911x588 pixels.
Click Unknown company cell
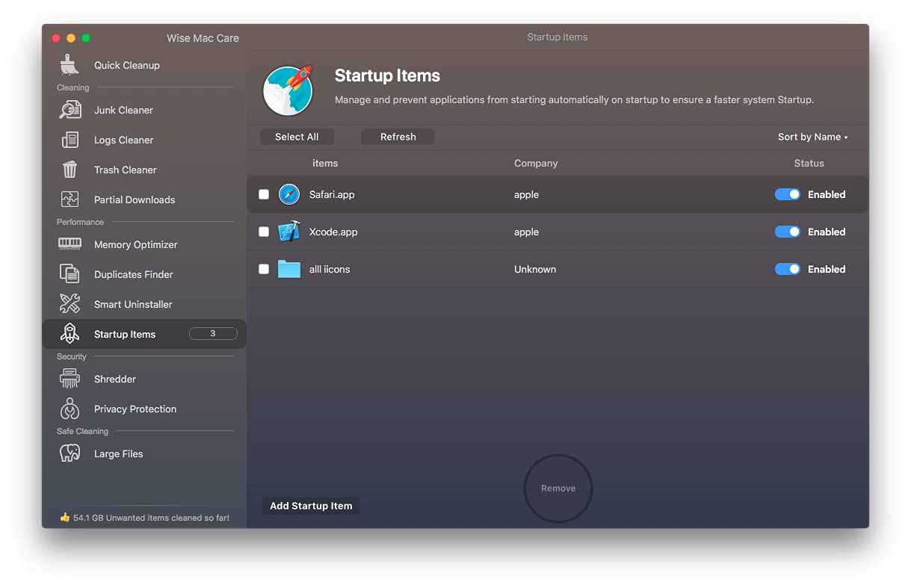pos(535,269)
